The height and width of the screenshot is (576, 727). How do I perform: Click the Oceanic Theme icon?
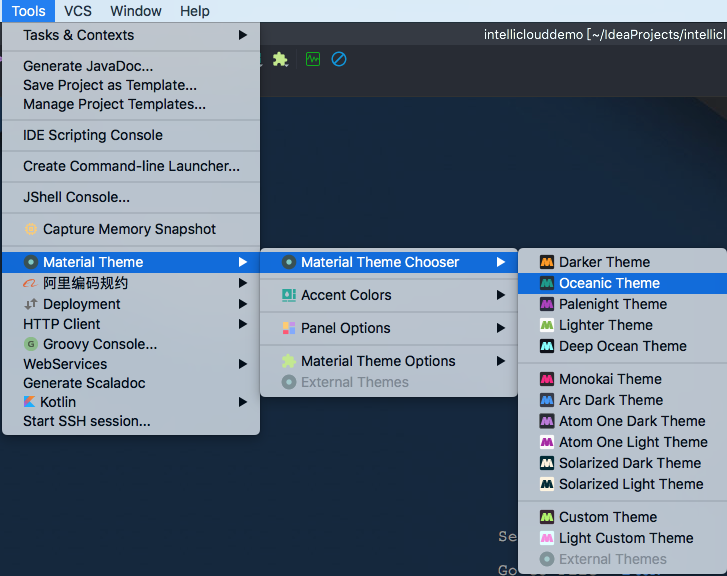click(547, 283)
